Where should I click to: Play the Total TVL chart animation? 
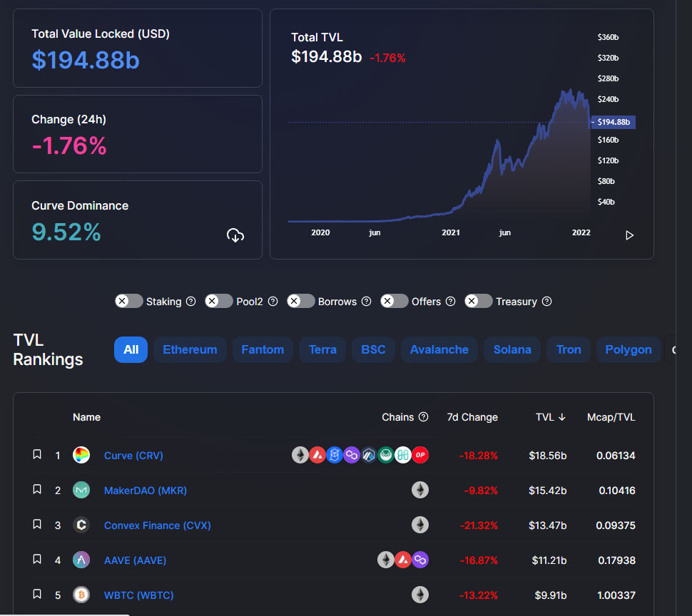pyautogui.click(x=629, y=235)
